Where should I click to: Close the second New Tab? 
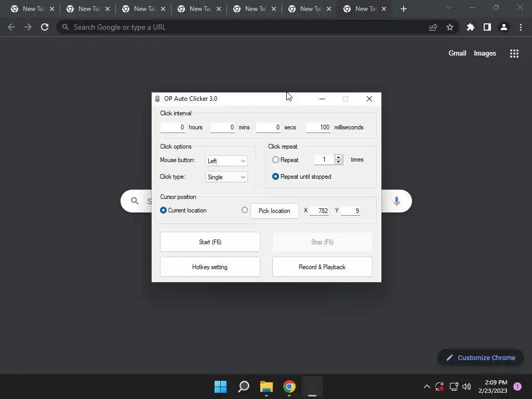pos(108,9)
